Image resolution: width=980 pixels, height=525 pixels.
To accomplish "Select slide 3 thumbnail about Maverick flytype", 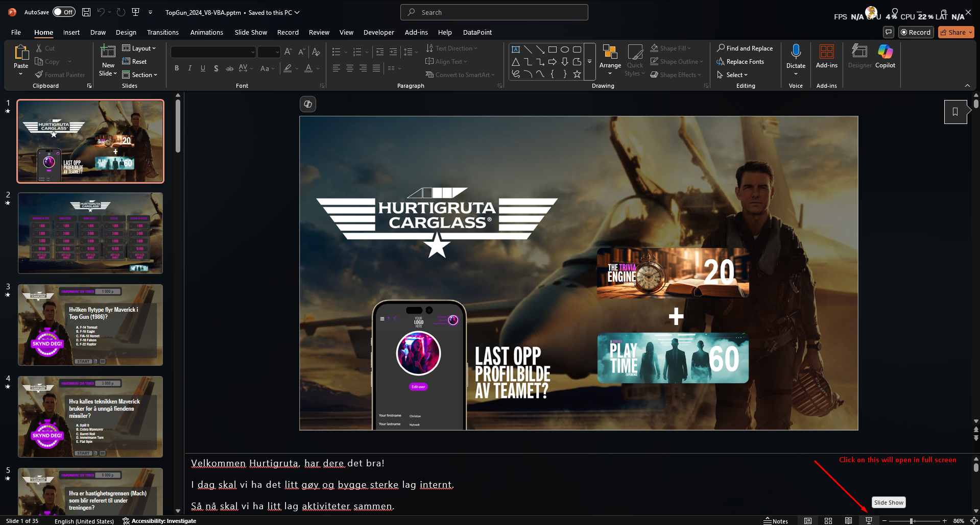I will coord(90,325).
